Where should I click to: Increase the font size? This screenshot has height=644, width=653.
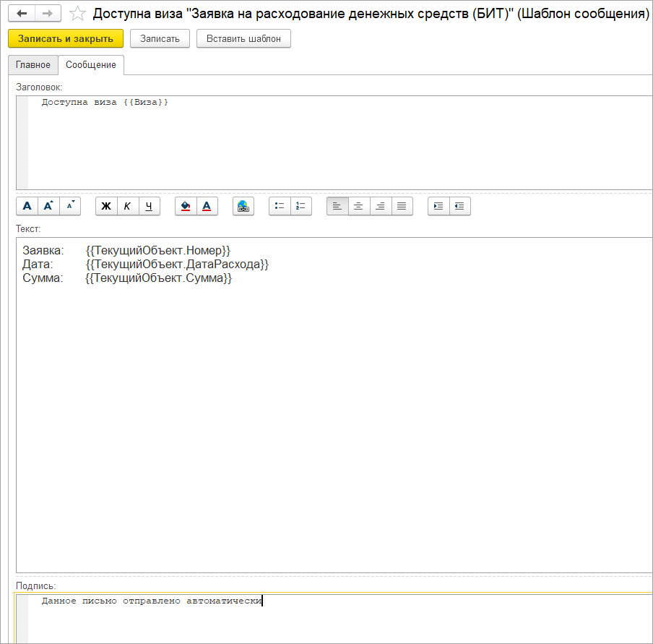click(x=48, y=206)
